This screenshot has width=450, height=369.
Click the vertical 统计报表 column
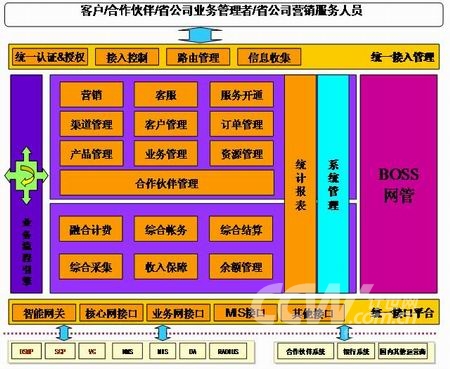click(300, 184)
